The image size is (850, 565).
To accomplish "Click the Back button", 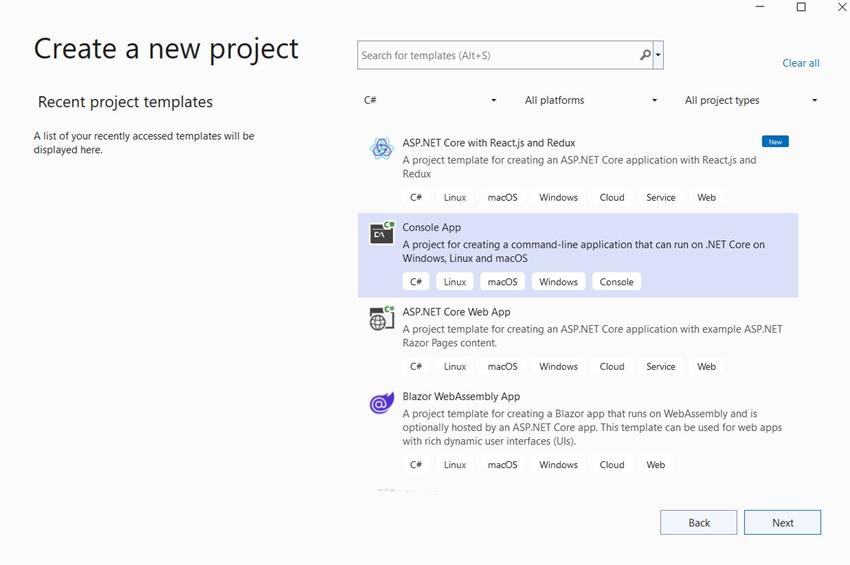I will [699, 523].
